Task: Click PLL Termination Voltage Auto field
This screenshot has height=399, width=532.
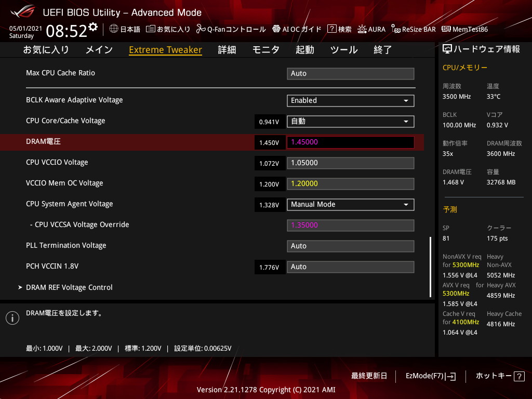Action: [351, 246]
